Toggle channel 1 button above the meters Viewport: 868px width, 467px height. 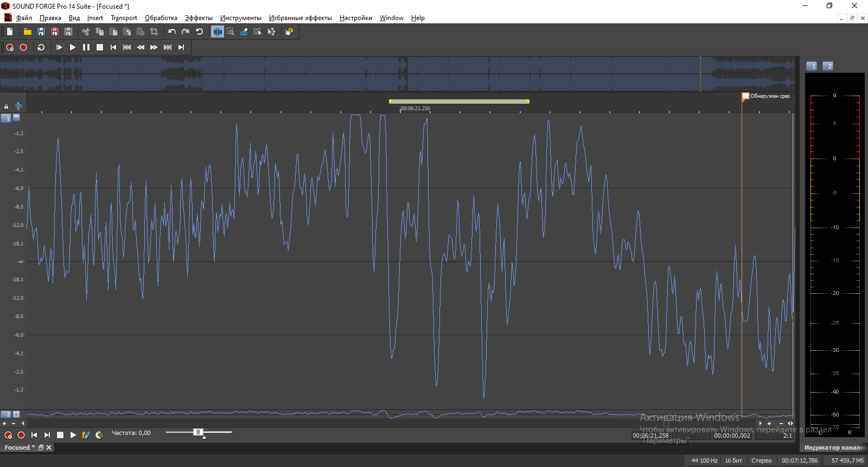[x=812, y=66]
